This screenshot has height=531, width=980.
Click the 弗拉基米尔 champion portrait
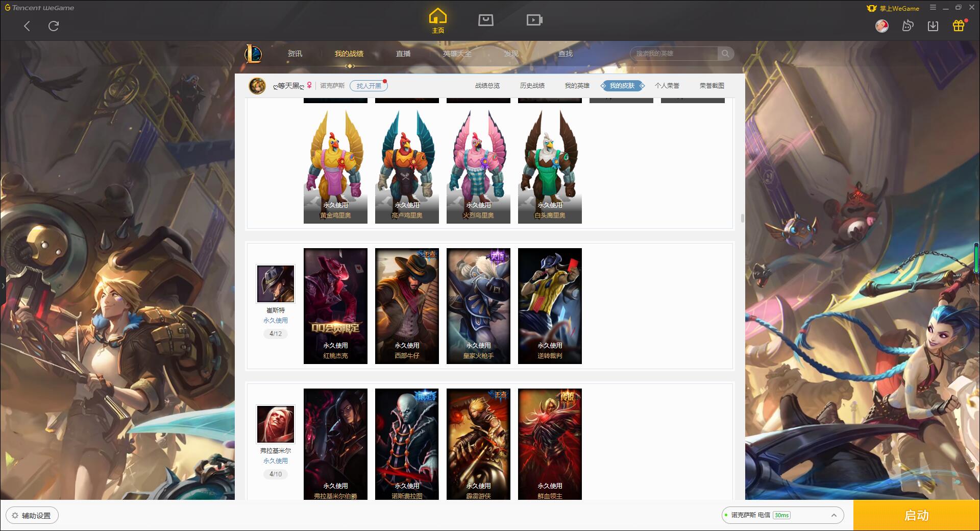(276, 424)
